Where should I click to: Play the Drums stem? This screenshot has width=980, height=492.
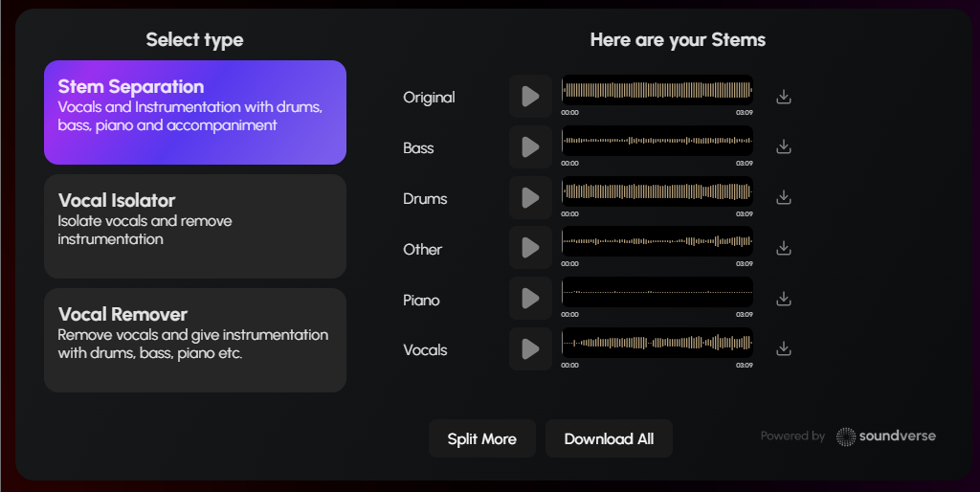[530, 197]
